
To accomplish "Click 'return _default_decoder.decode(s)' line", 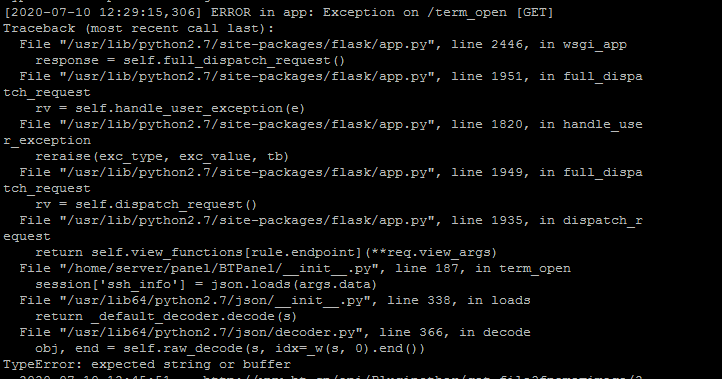I will (x=166, y=317).
